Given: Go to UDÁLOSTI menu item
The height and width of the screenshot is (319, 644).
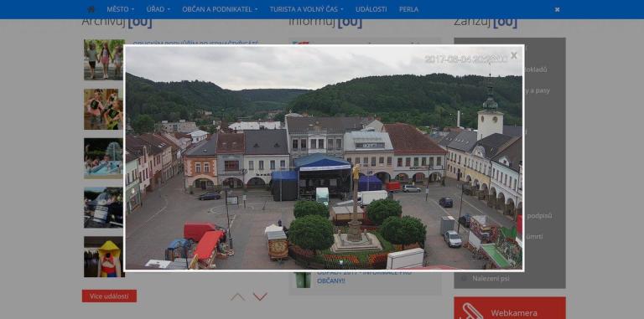Looking at the screenshot, I should point(371,9).
